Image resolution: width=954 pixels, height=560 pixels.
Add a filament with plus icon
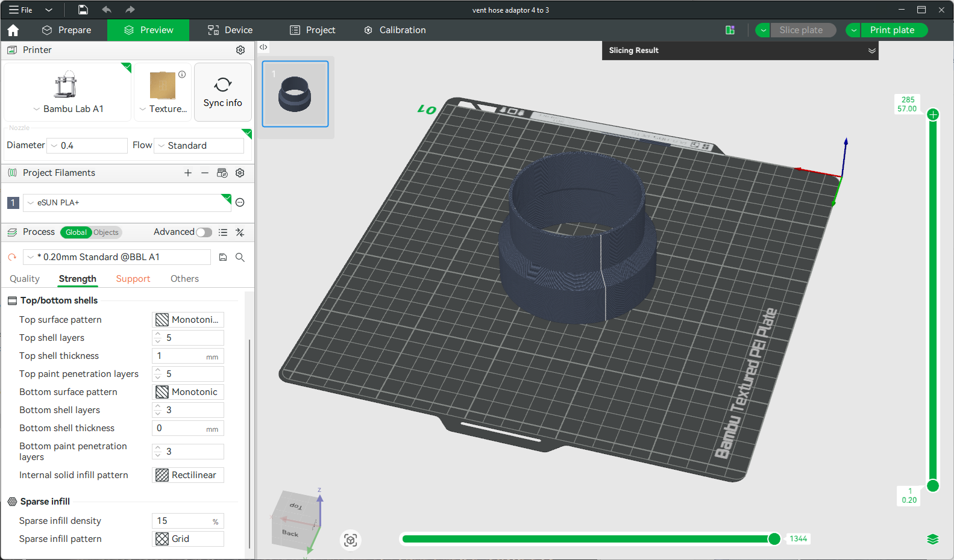188,173
